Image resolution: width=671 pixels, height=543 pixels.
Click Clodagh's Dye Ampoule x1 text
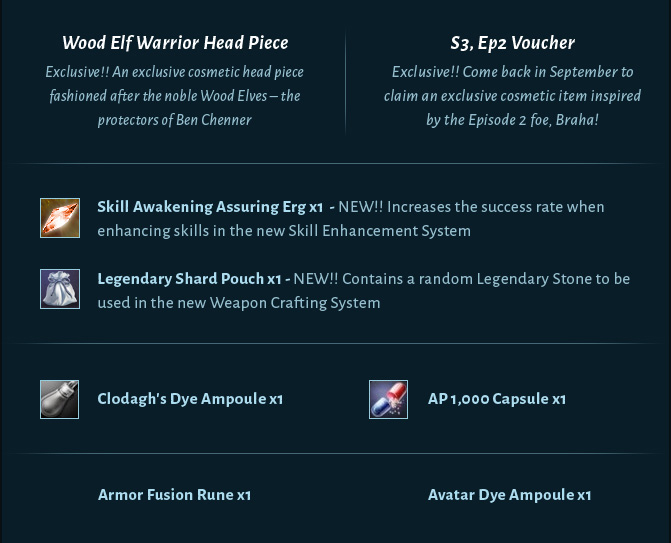pyautogui.click(x=190, y=399)
